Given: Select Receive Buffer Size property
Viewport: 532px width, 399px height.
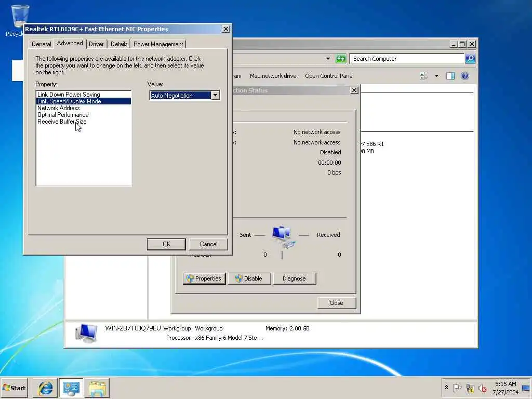Looking at the screenshot, I should tap(84, 122).
